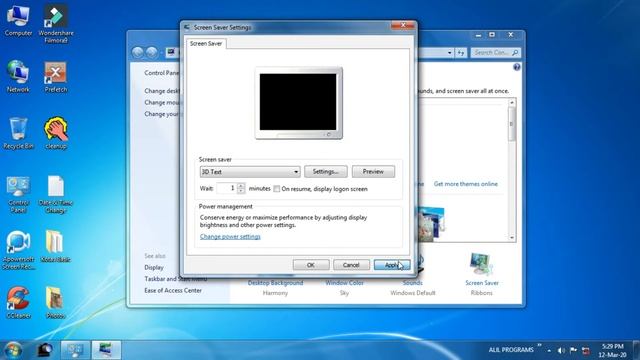Image resolution: width=640 pixels, height=360 pixels.
Task: Click the back arrow in Personalization window
Action: tap(138, 52)
